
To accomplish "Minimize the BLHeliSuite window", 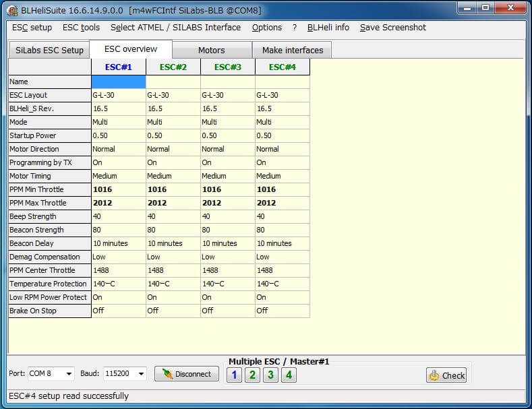I will click(467, 7).
